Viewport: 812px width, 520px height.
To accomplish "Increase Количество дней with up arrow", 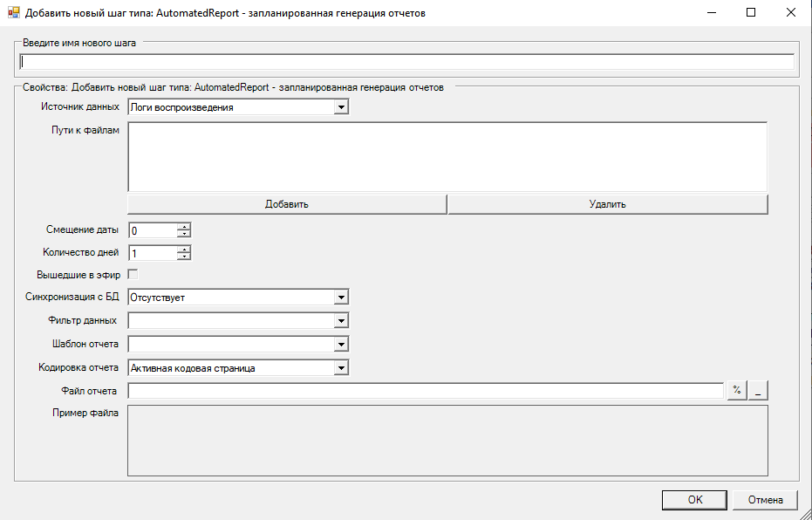I will click(184, 250).
